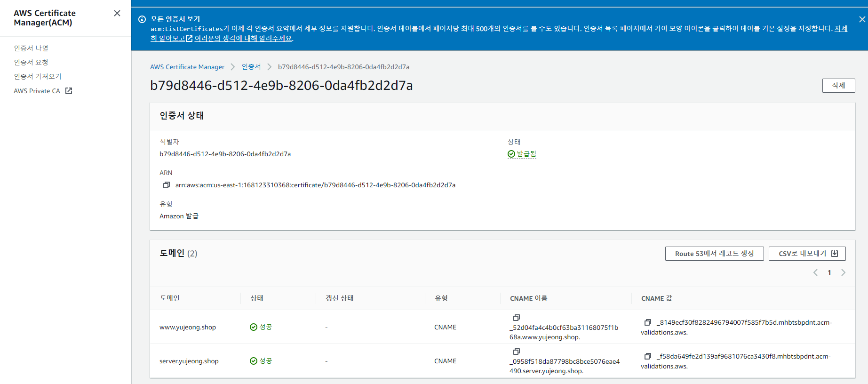Open 인증서 나열 in sidebar

(x=31, y=48)
